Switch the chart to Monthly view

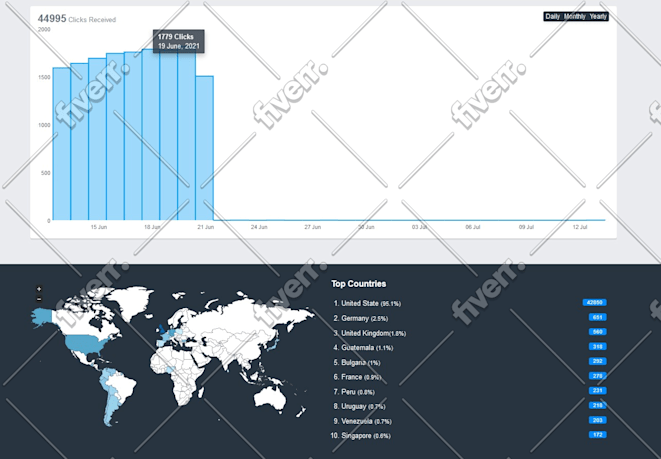click(575, 16)
